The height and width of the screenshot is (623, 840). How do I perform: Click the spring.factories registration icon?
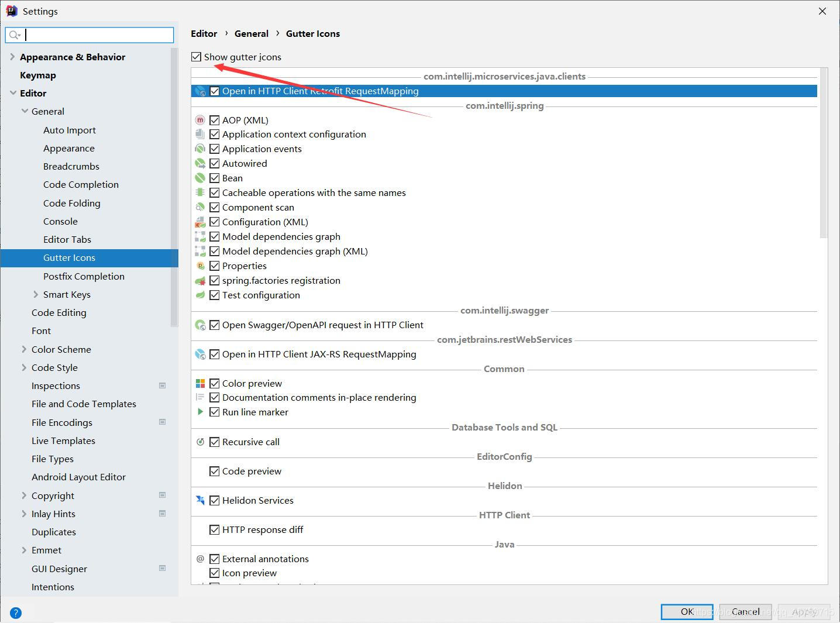point(200,280)
